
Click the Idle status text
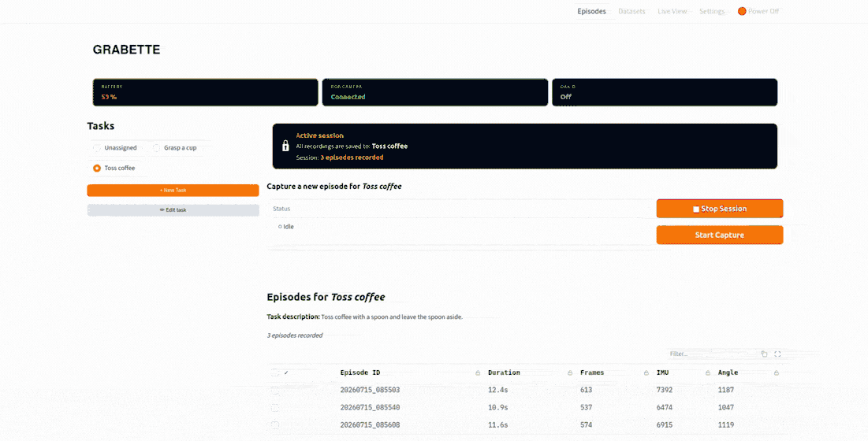point(286,227)
